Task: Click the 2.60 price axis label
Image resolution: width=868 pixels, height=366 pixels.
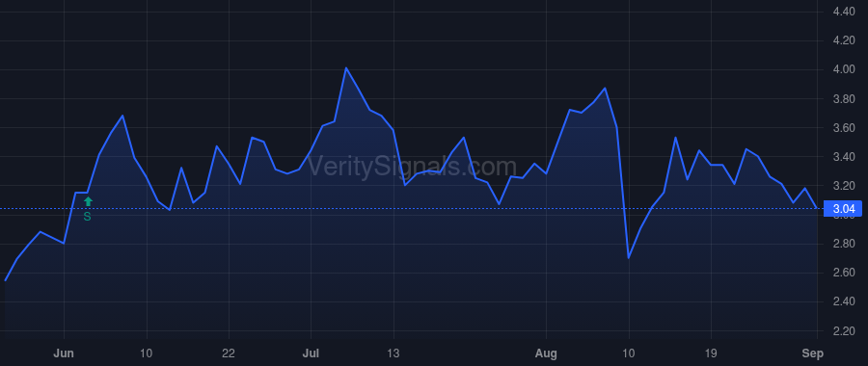Action: tap(844, 273)
